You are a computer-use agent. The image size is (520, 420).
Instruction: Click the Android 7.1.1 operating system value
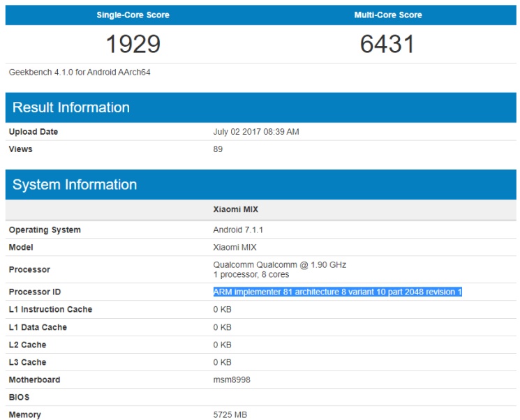(237, 230)
